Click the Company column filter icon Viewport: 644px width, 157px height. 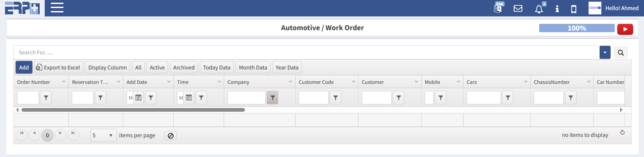[272, 98]
